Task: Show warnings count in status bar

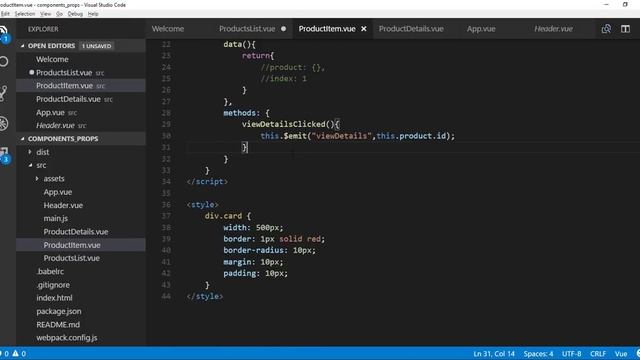Action: [x=19, y=354]
